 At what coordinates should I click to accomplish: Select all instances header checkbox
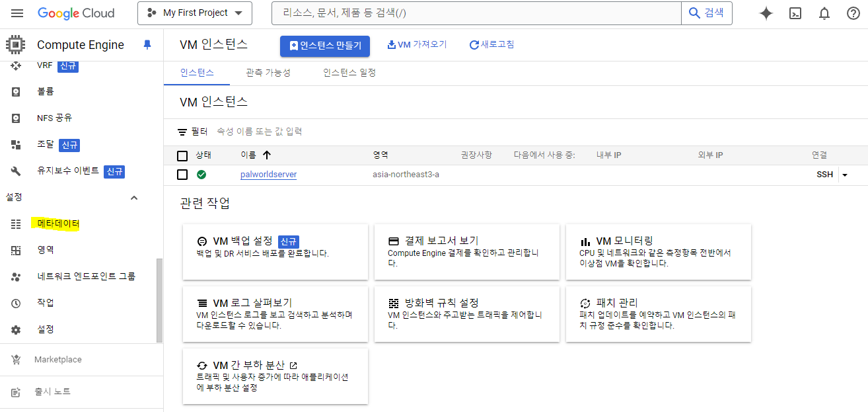point(183,156)
